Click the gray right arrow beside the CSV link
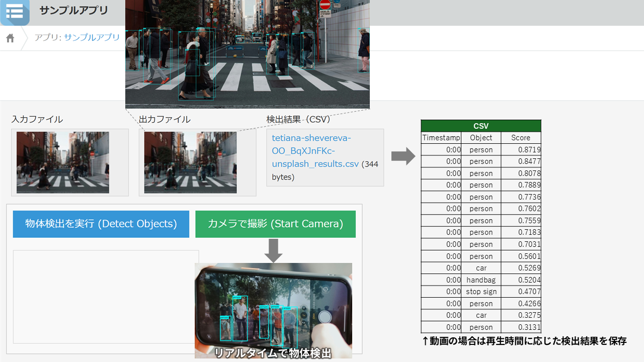The image size is (644, 362). (x=403, y=156)
